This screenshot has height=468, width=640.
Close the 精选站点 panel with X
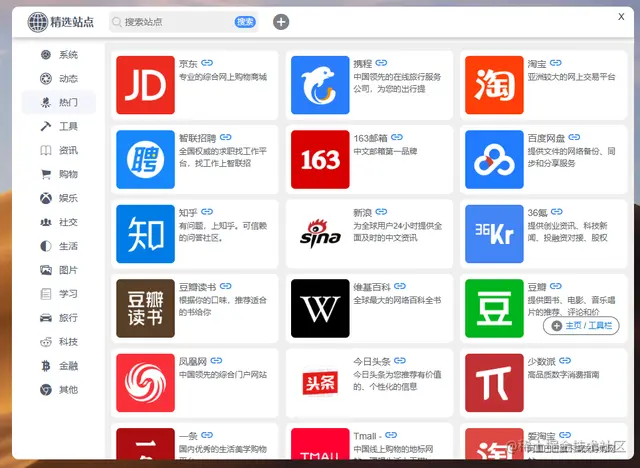coord(621,16)
